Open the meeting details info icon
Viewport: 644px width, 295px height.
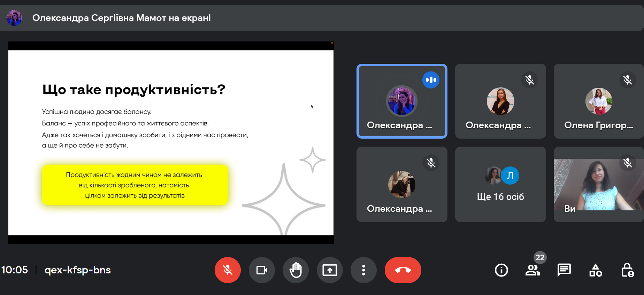tap(501, 270)
